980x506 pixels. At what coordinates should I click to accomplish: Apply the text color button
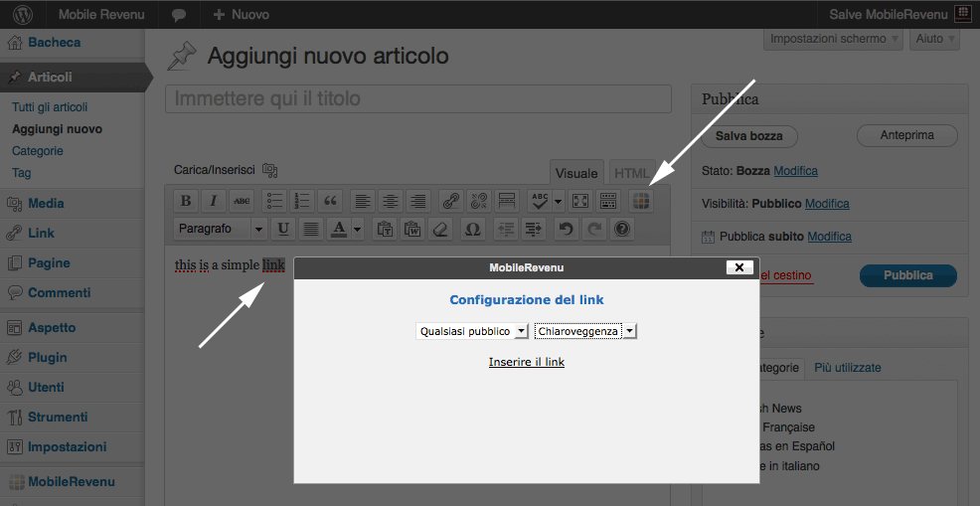click(x=339, y=229)
